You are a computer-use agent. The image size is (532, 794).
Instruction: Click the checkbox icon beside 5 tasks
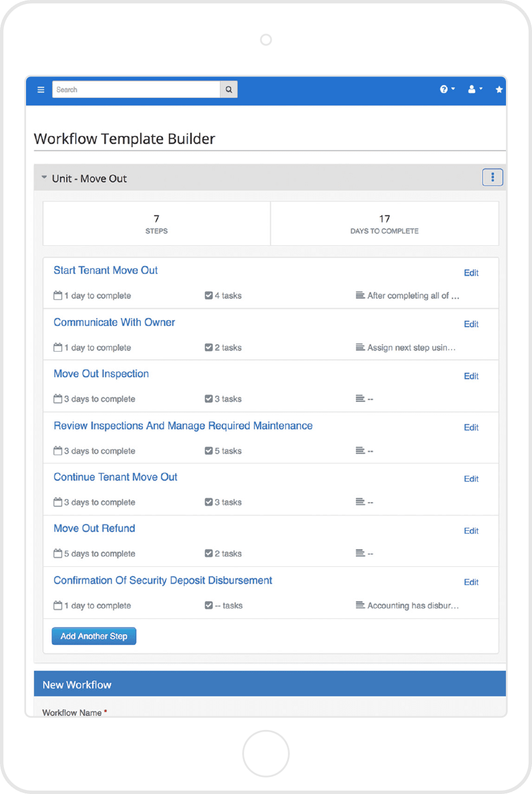tap(209, 451)
